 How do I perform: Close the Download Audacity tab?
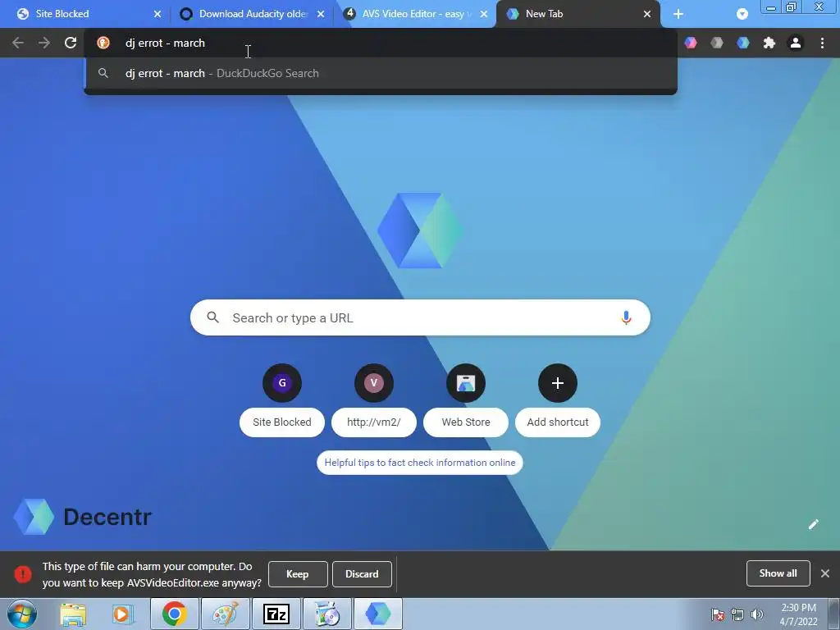321,14
